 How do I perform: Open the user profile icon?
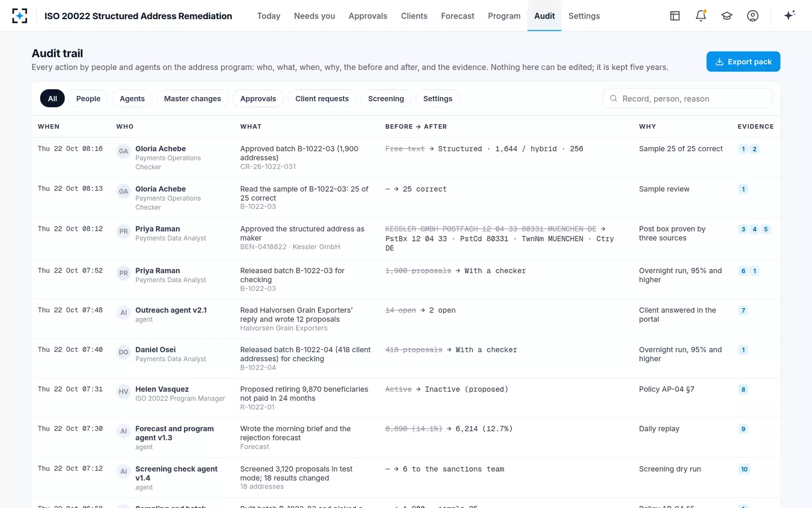point(753,16)
